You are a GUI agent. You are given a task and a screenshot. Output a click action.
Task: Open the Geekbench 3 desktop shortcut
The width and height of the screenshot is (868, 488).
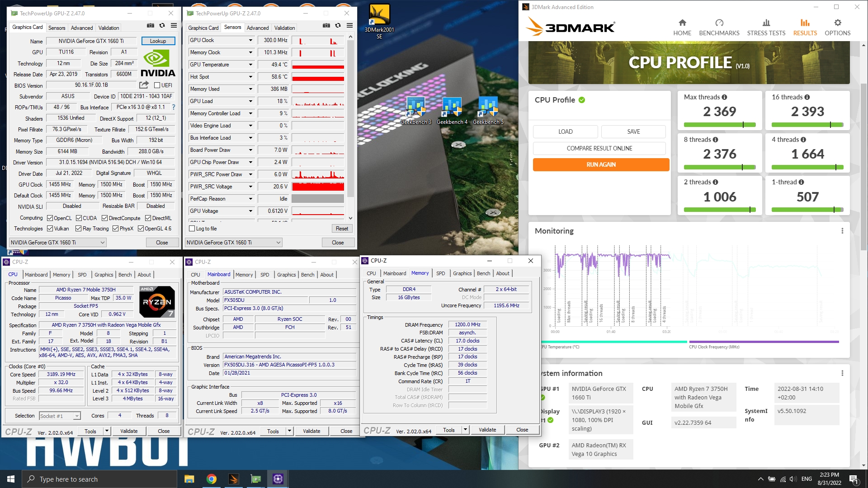point(416,111)
